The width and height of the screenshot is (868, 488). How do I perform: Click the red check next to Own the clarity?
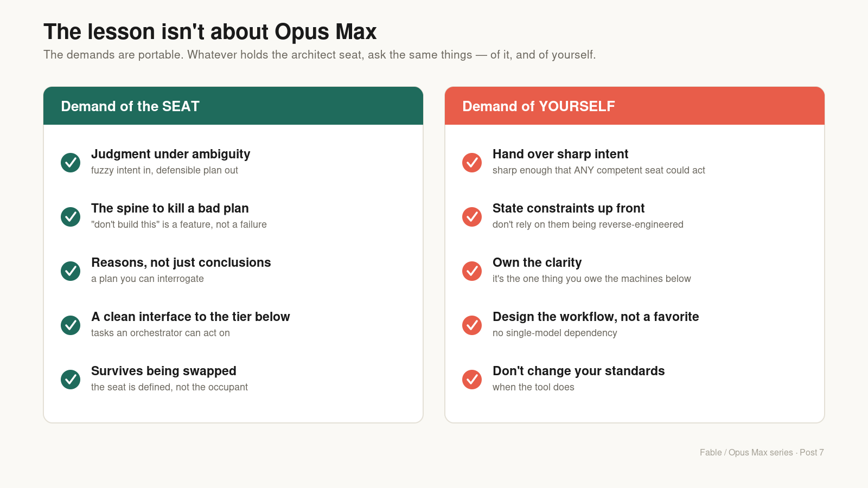pos(472,271)
